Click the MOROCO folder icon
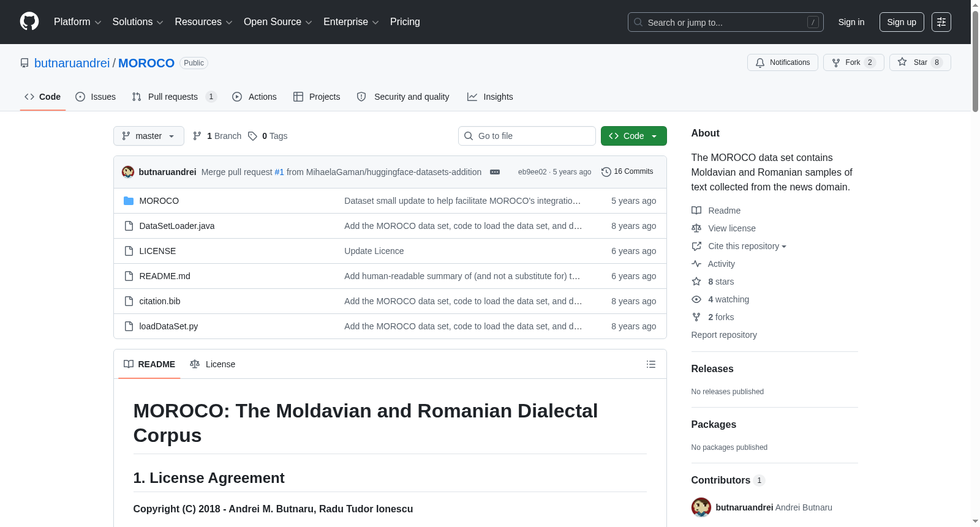This screenshot has height=527, width=980. pyautogui.click(x=129, y=201)
